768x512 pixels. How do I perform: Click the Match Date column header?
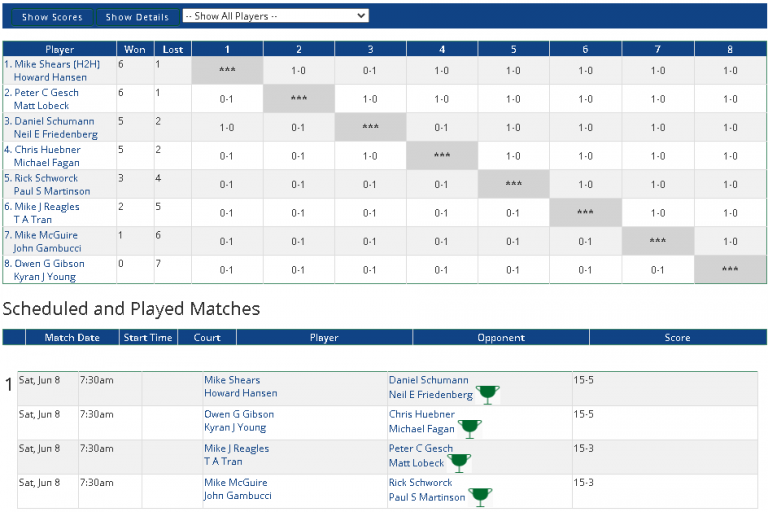point(72,338)
